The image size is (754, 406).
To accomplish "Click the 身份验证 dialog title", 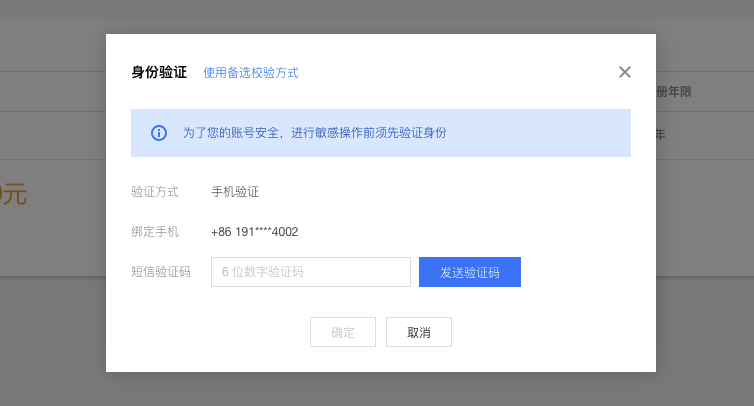I will click(x=159, y=73).
